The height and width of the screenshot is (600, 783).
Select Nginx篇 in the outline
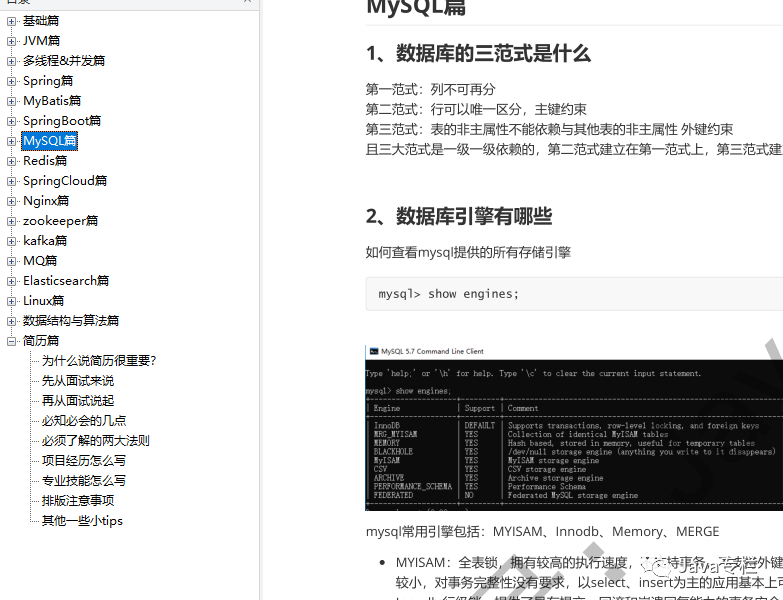click(x=46, y=201)
